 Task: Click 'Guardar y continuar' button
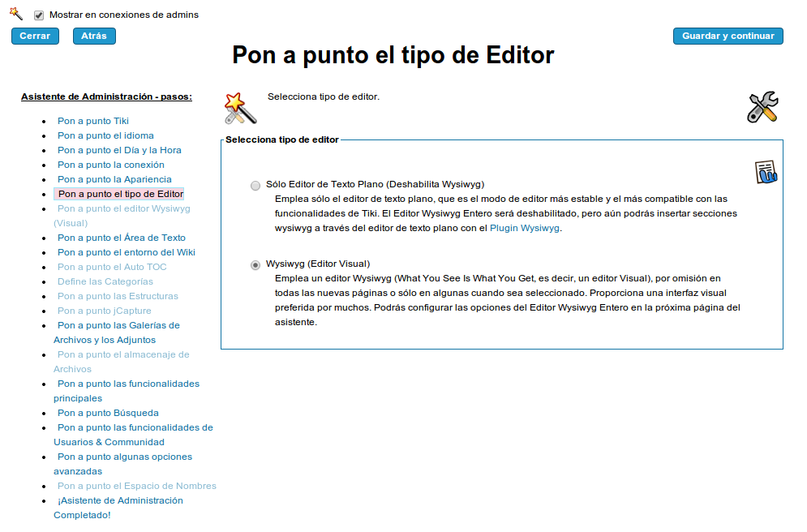click(x=728, y=36)
